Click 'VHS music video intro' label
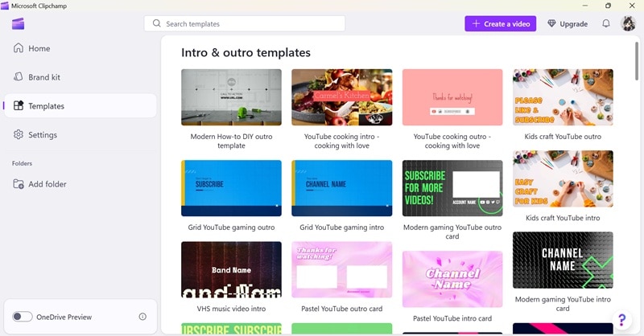Screen dimensions: 644x336 [231, 309]
